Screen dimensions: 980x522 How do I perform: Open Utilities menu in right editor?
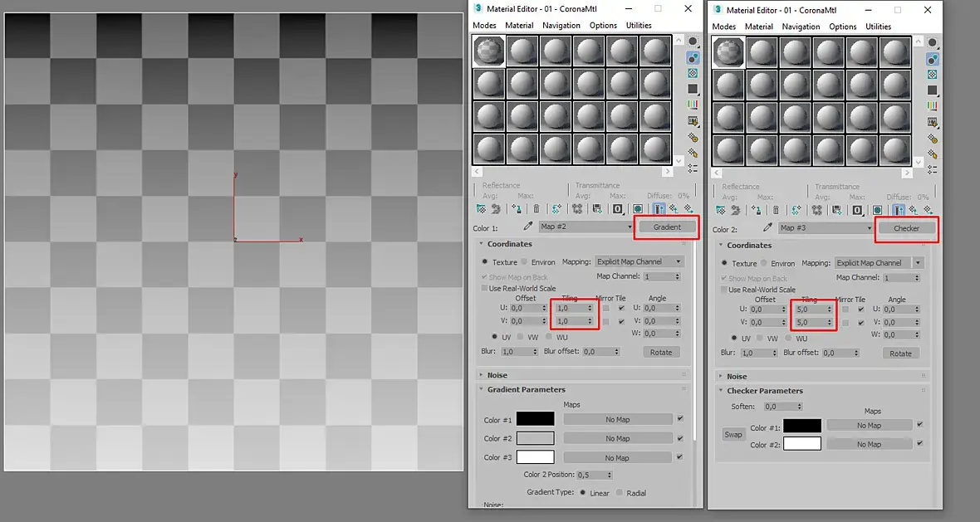coord(878,27)
